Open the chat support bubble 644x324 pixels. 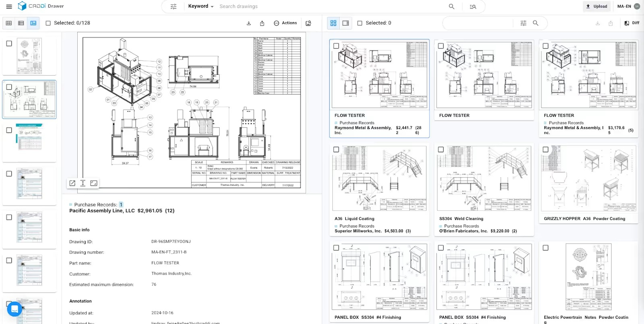pos(14,309)
